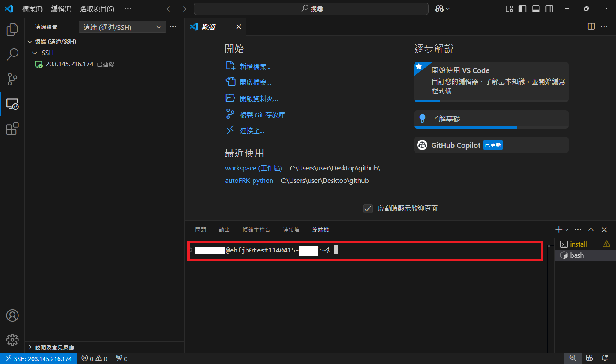Image resolution: width=616 pixels, height=364 pixels.
Task: Select the bash terminal entry
Action: [585, 255]
